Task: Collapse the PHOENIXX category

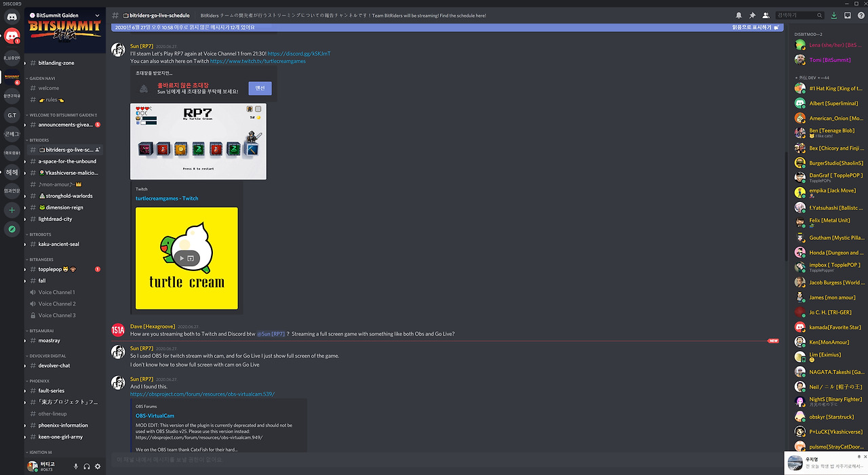Action: [39, 381]
